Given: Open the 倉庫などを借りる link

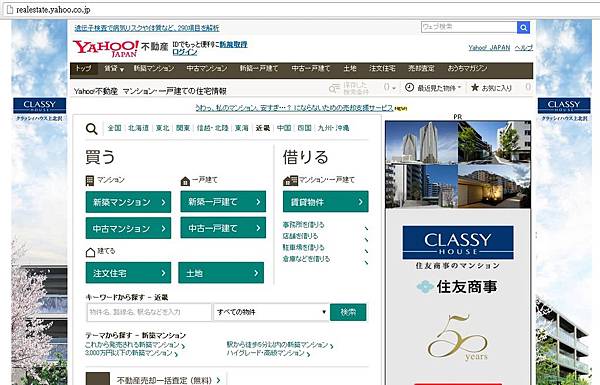Looking at the screenshot, I should click(x=306, y=259).
